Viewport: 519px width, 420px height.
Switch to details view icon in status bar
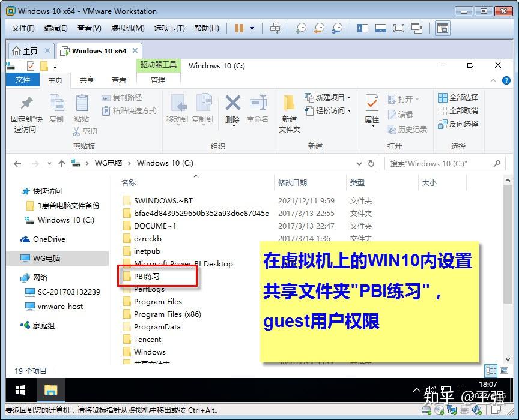pyautogui.click(x=491, y=371)
